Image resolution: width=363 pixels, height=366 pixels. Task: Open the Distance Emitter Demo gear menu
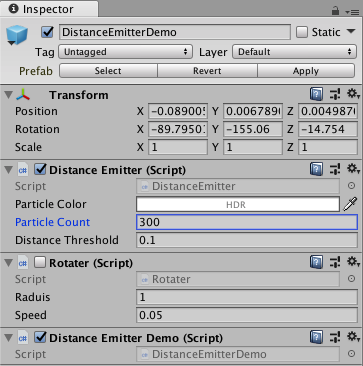tap(353, 337)
